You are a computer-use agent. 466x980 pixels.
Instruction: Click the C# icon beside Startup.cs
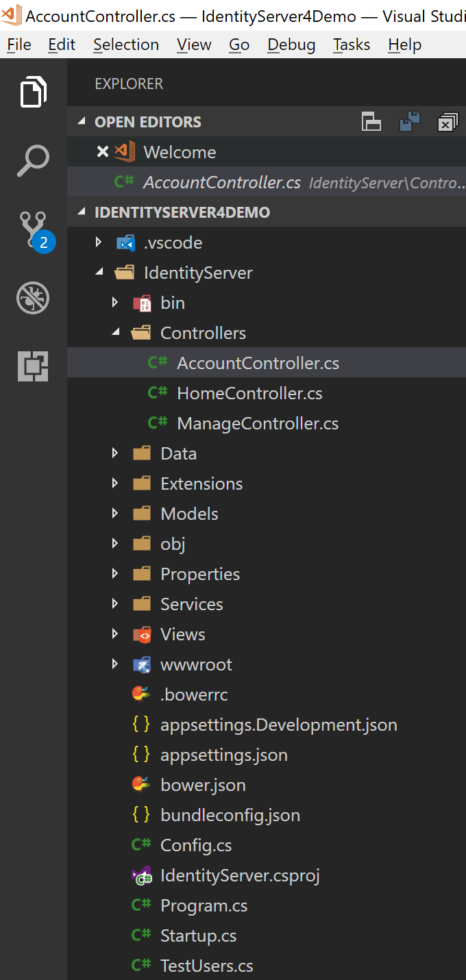pos(141,935)
